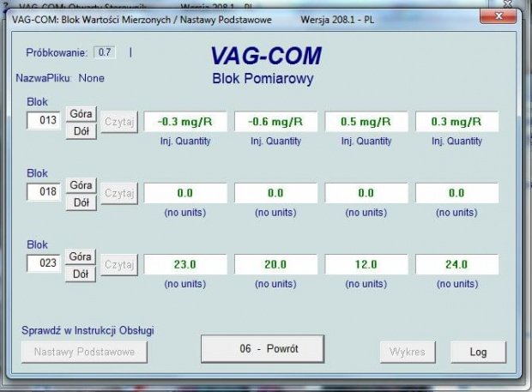Select the -0.6 mg/R value field

pyautogui.click(x=275, y=122)
